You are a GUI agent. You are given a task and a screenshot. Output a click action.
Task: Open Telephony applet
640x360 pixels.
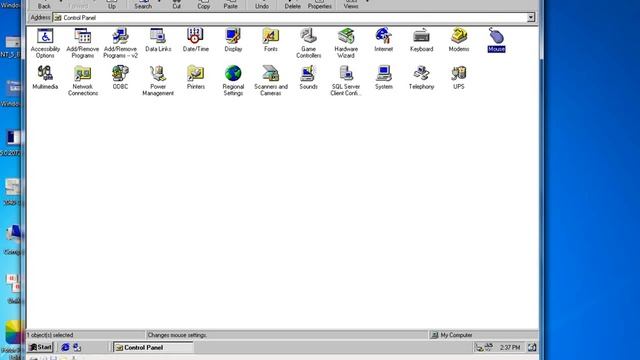click(x=421, y=78)
